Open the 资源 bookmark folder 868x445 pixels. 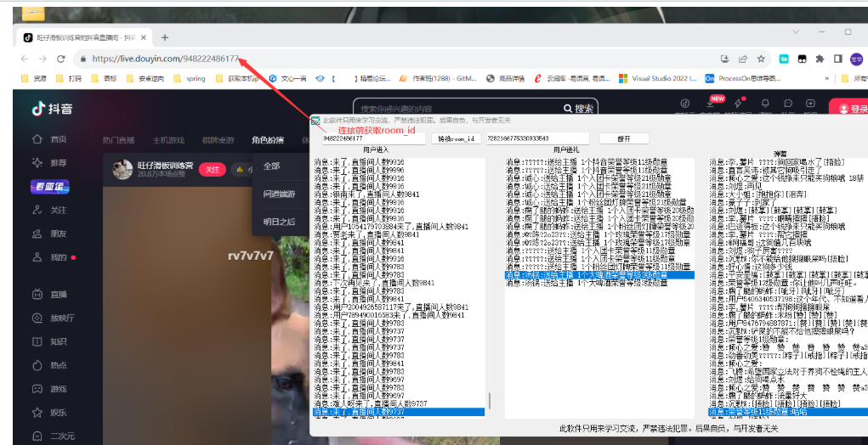(34, 78)
